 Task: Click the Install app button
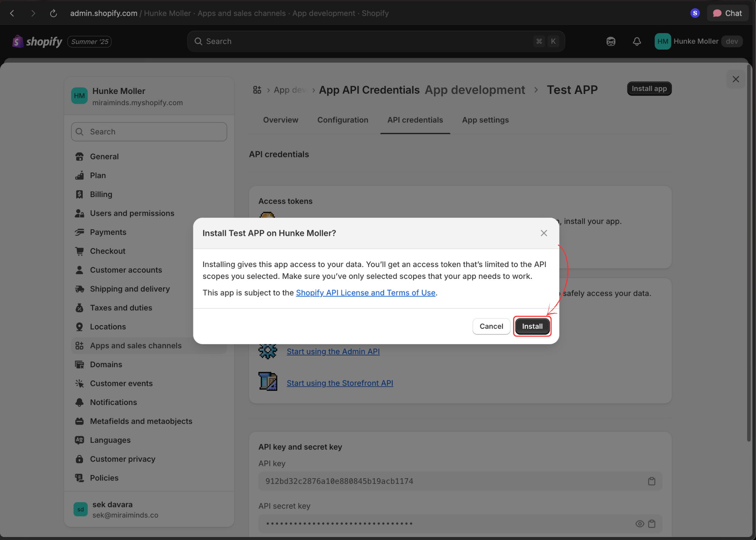point(649,89)
